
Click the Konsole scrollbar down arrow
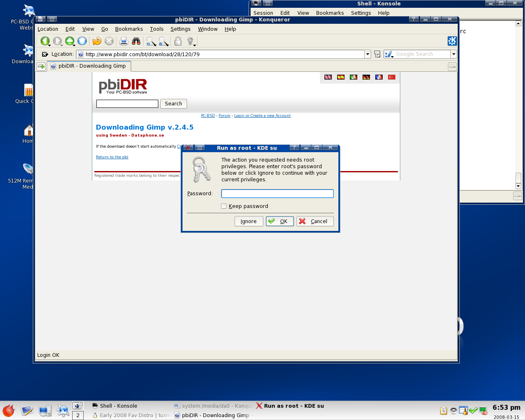tap(518, 186)
